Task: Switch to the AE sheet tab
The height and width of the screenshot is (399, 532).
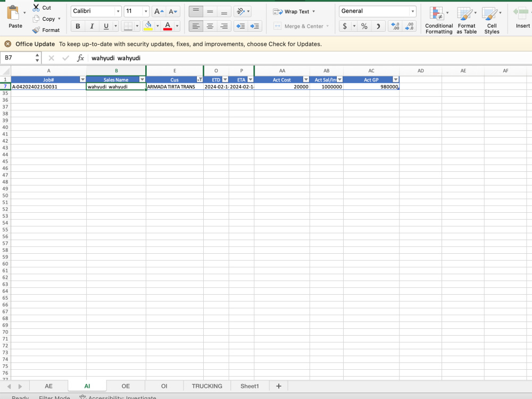Action: tap(48, 386)
